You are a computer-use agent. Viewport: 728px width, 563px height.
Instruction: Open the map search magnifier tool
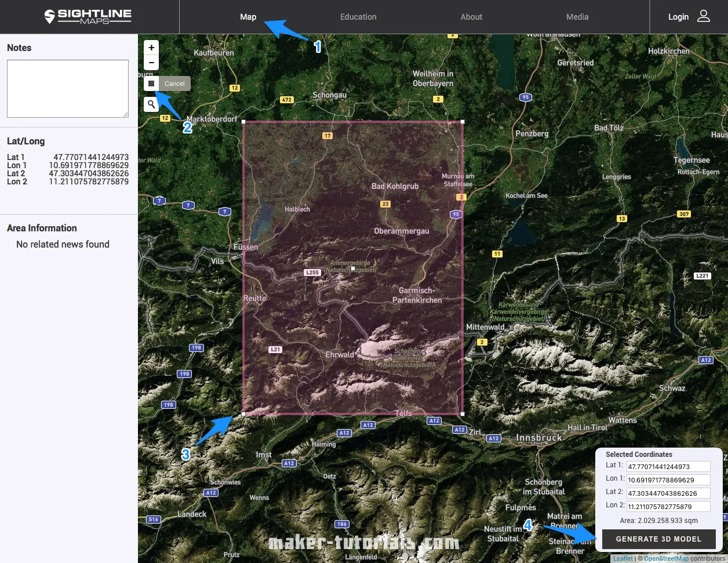coord(151,104)
